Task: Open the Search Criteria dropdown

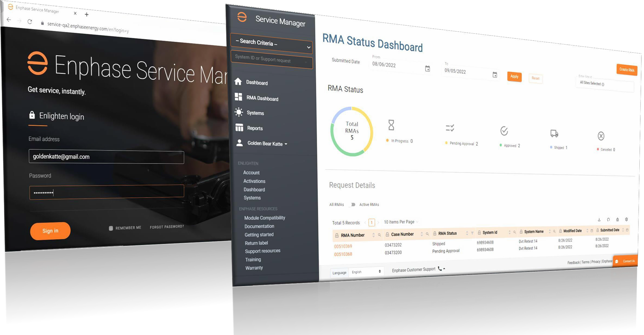Action: (x=271, y=44)
